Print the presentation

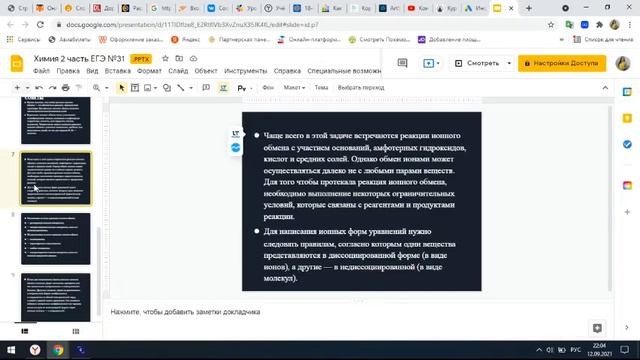(x=65, y=88)
